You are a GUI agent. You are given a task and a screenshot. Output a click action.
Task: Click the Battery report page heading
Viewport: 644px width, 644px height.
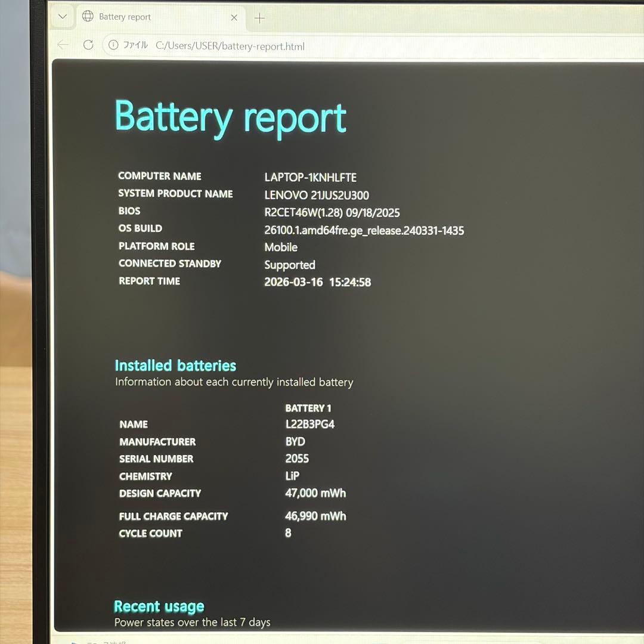click(230, 117)
